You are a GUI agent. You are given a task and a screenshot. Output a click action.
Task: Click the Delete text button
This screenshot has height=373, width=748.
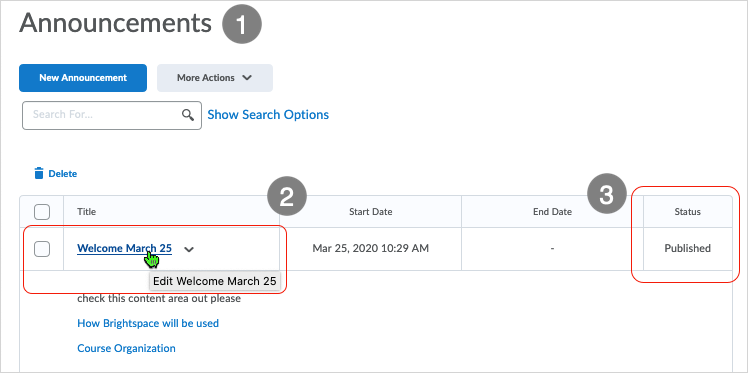tap(62, 174)
